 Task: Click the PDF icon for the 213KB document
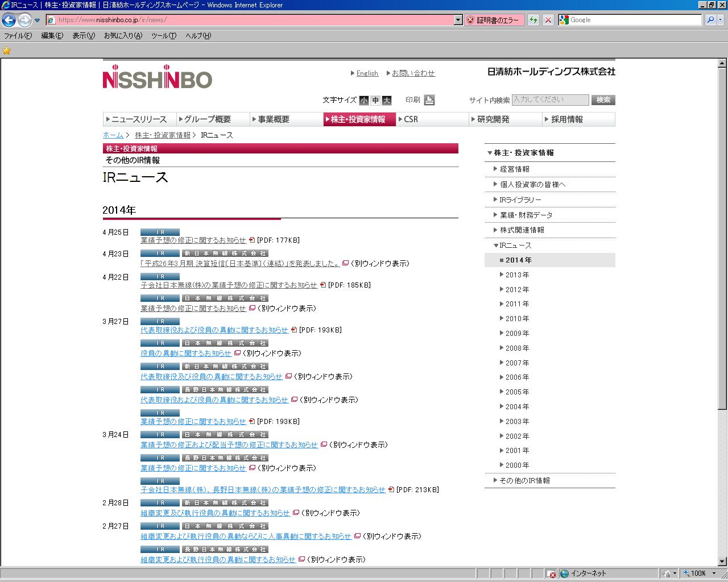point(391,490)
